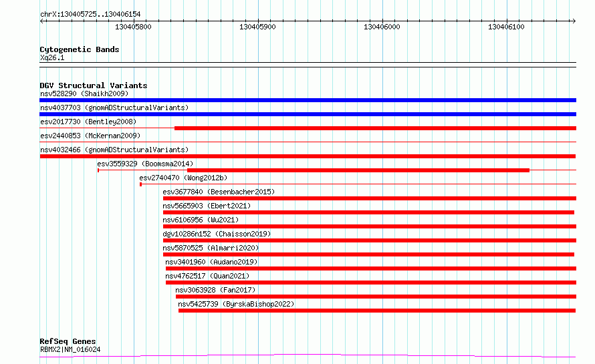Click the red esv3559329 variant bar

(x=358, y=170)
